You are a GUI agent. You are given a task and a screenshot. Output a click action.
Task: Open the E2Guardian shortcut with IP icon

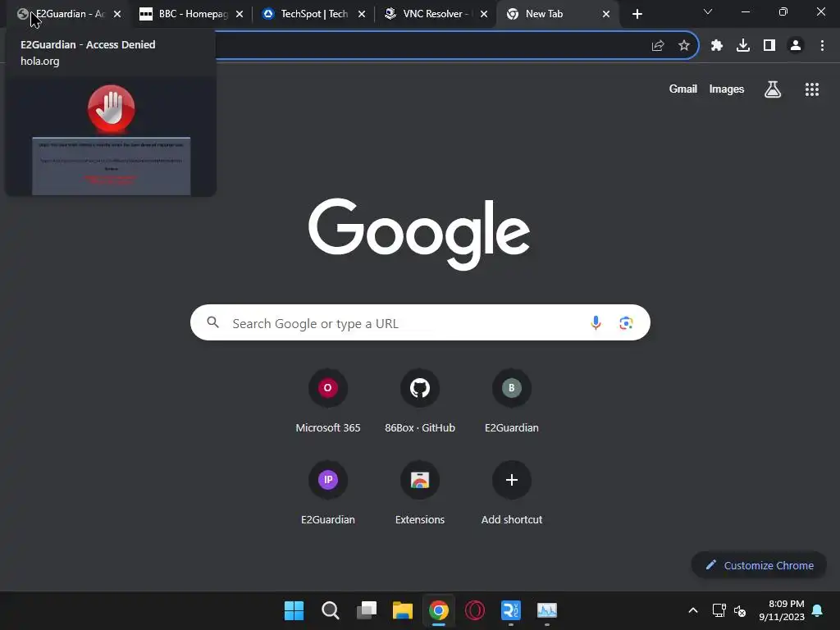(x=328, y=492)
